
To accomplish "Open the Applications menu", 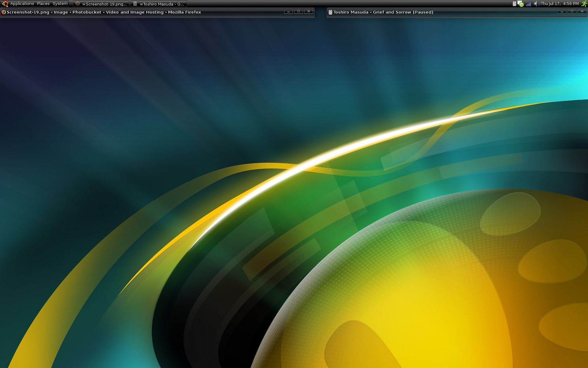I will coord(22,4).
